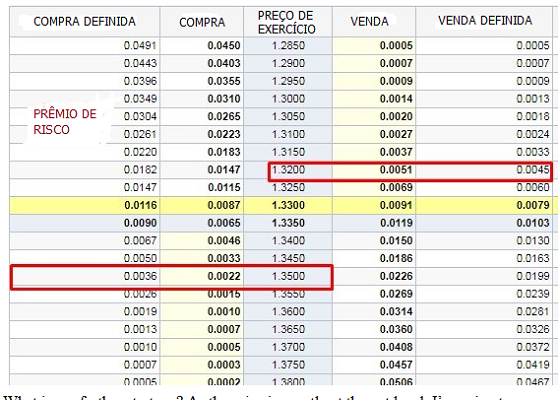Image resolution: width=559 pixels, height=400 pixels.
Task: Click the 1.3750 strike price cell
Action: [288, 365]
